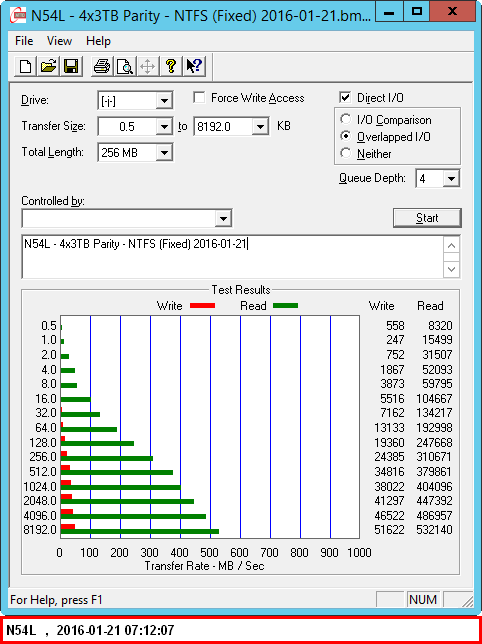Uncheck the Direct I/O checkbox
Screen dimensions: 482x644
pos(345,98)
